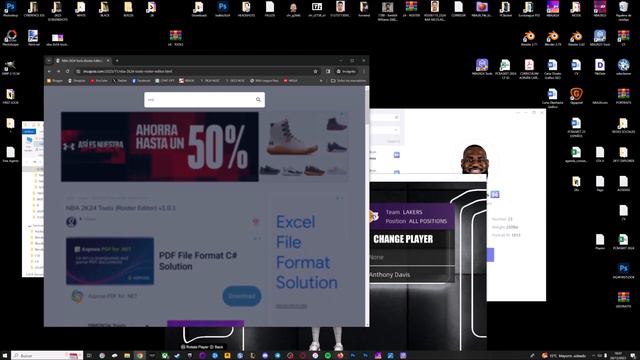Open the Paint.net desktop shortcut
Viewport: 640px width, 360px height.
33,38
